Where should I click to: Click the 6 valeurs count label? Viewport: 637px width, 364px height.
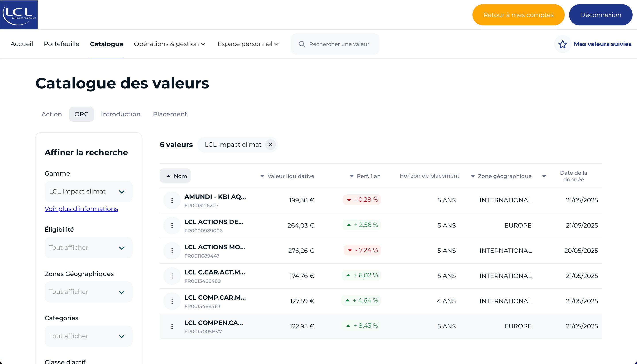point(176,145)
